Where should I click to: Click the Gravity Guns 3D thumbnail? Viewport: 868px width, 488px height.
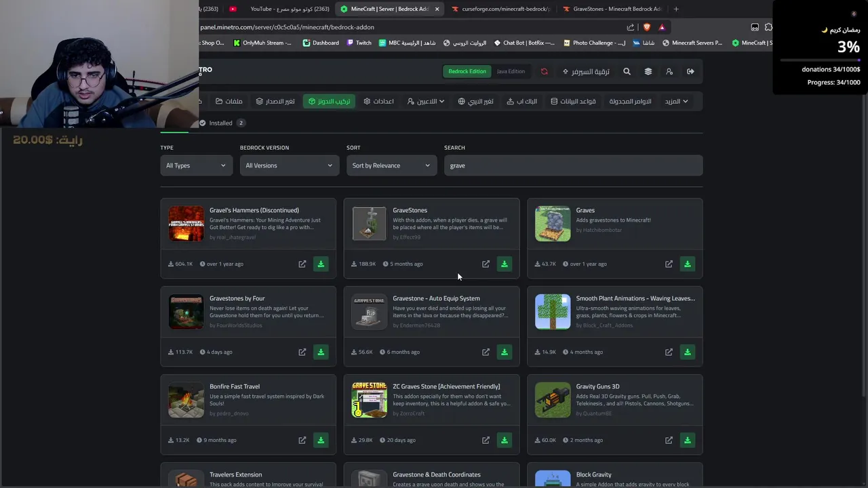553,400
